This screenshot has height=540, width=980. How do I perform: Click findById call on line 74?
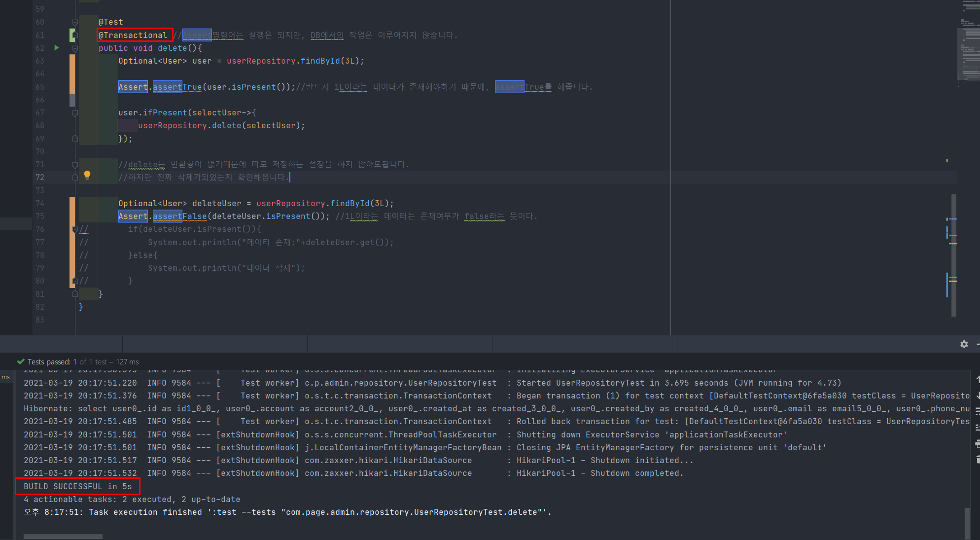tap(350, 203)
